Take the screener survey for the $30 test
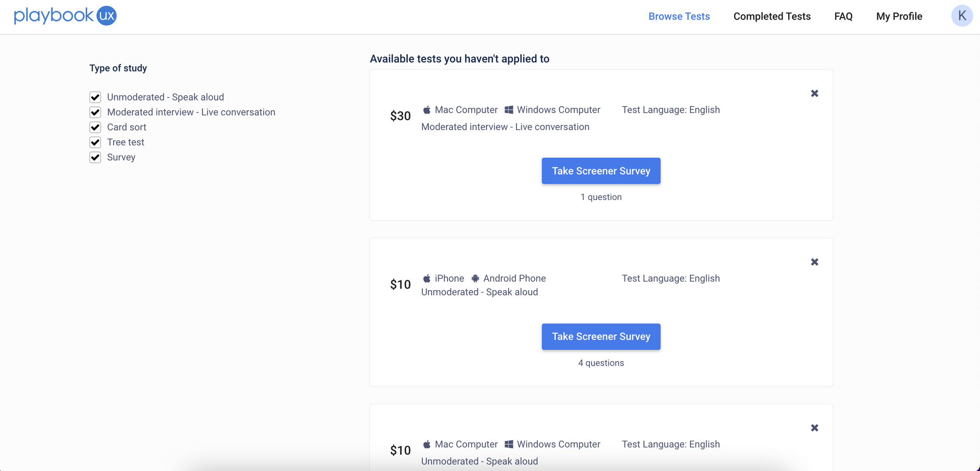 click(x=601, y=171)
